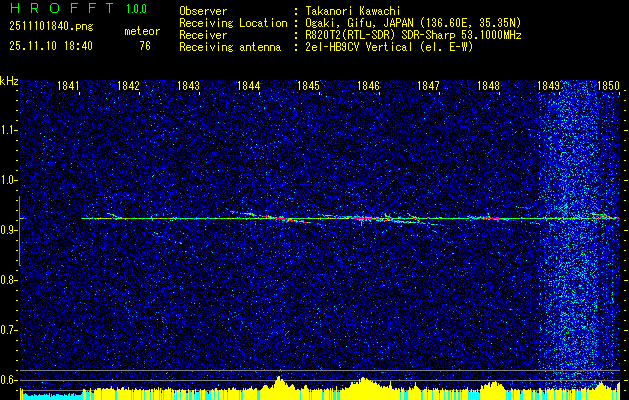Click the 1841 time marker
This screenshot has height=400, width=629.
click(x=68, y=85)
